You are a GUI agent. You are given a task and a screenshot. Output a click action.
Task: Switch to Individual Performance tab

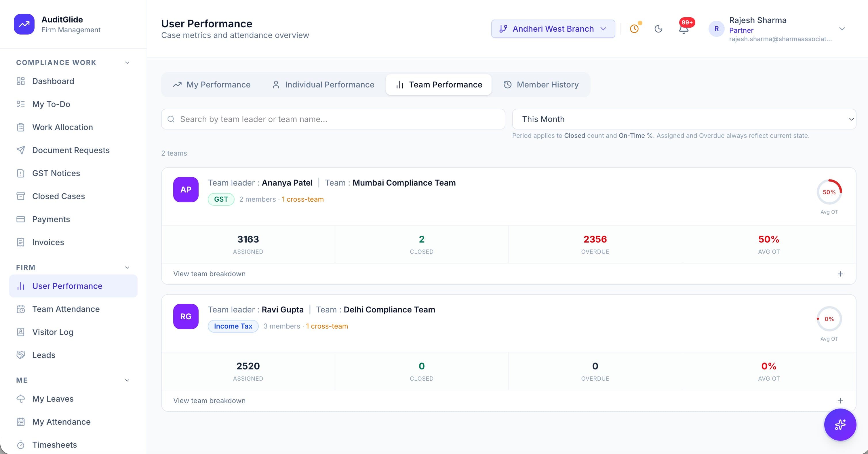click(323, 85)
